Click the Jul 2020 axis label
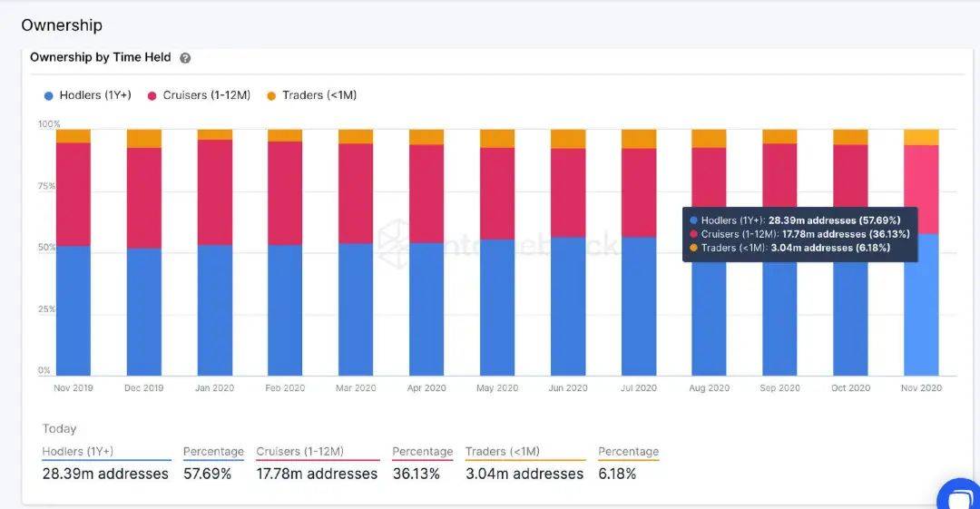980x509 pixels. tap(638, 387)
